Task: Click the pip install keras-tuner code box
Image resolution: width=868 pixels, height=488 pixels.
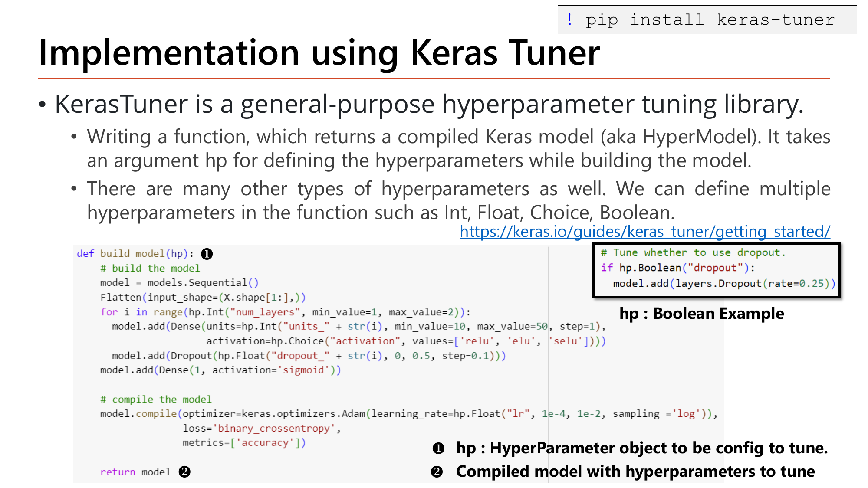Action: pyautogui.click(x=707, y=20)
